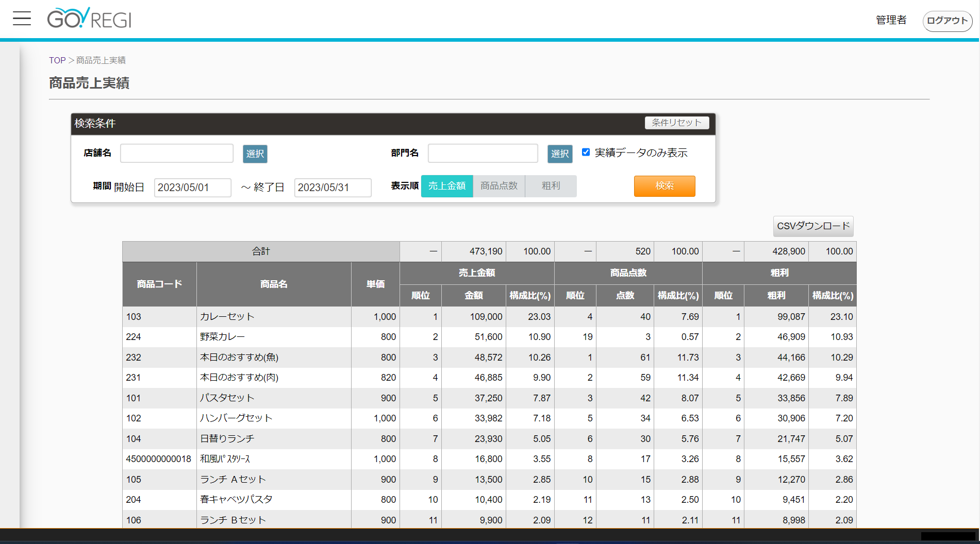This screenshot has width=980, height=544.
Task: Focus the 部門名 input field
Action: [483, 154]
